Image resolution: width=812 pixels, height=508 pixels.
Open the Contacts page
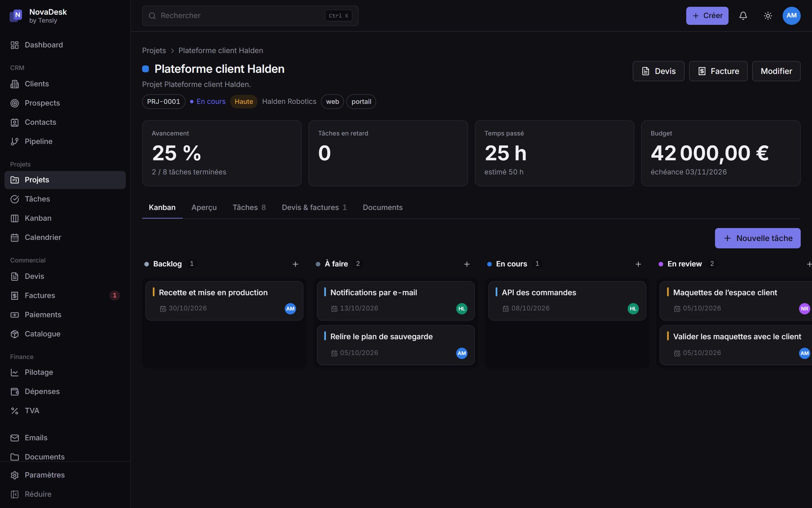(65, 122)
